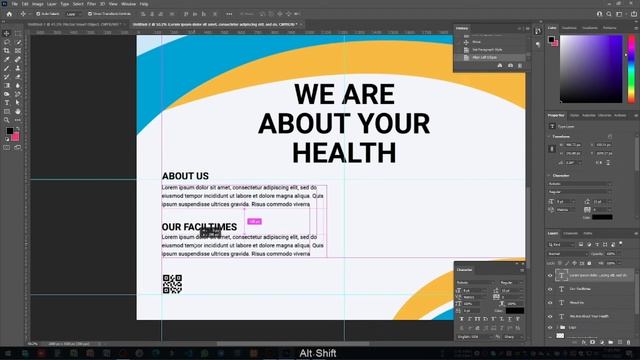Select the Eraser tool
The width and height of the screenshot is (640, 360).
click(18, 77)
